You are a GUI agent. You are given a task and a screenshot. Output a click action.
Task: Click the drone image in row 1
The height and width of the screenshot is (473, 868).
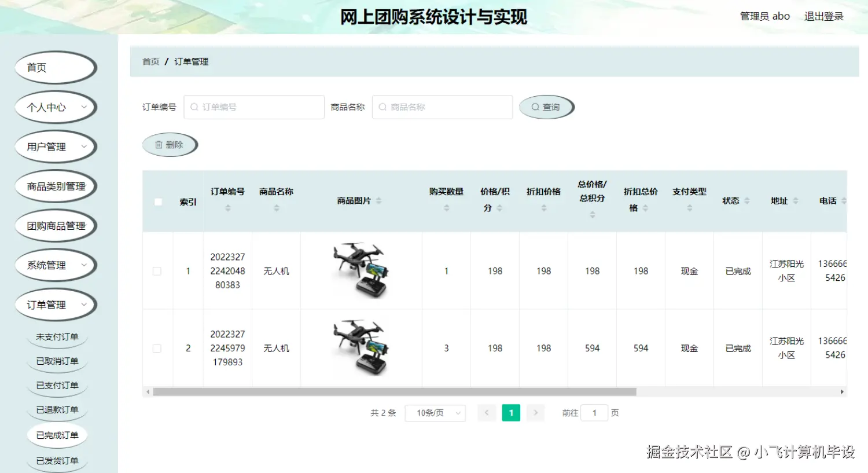click(361, 270)
